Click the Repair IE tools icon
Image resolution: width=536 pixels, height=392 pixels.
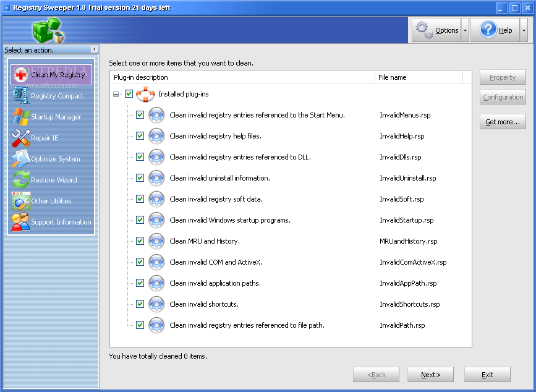(20, 138)
